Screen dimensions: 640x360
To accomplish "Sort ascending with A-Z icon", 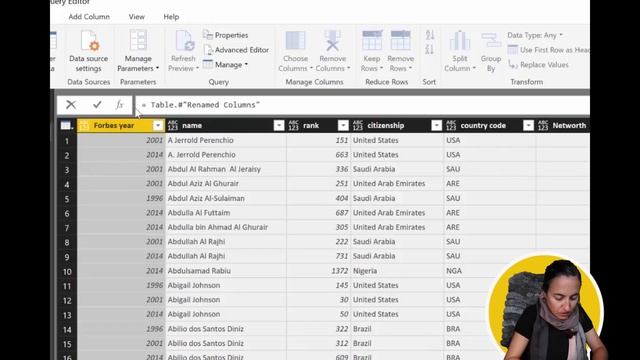I will (430, 35).
